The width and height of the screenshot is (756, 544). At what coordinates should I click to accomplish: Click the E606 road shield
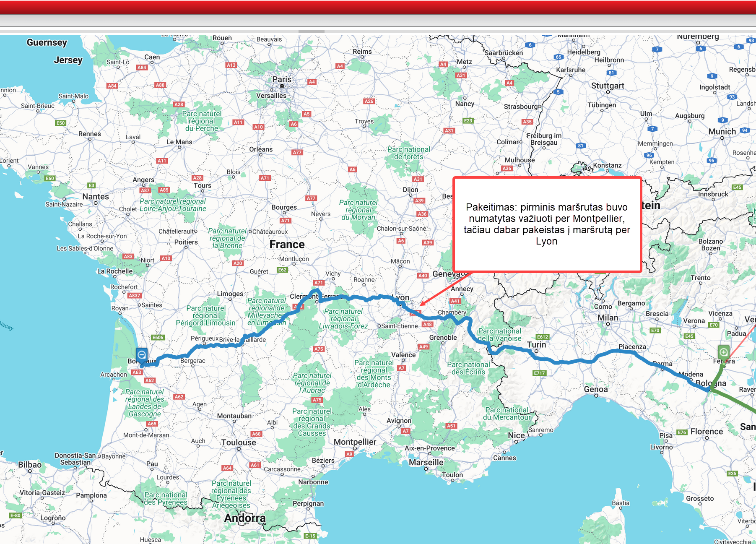click(x=158, y=337)
